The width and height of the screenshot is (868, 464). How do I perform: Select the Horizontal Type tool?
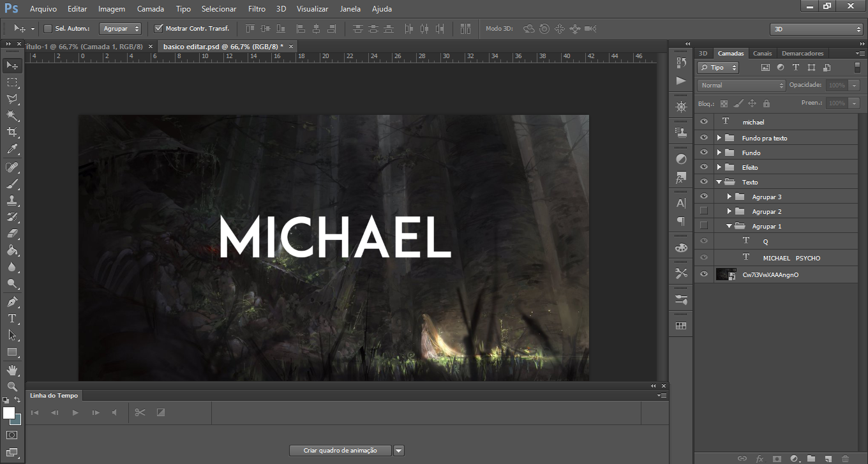pos(11,318)
